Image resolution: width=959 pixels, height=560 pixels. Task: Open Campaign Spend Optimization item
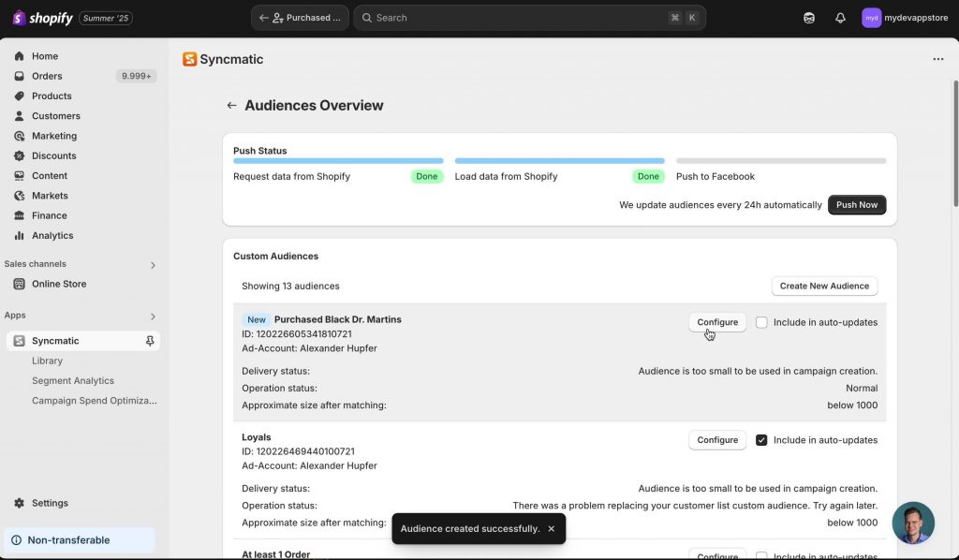(95, 401)
